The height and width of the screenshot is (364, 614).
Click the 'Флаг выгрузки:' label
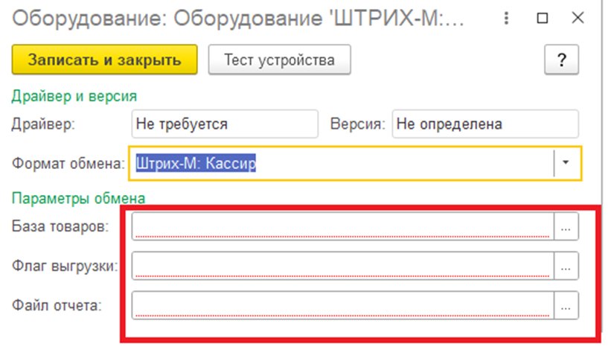(x=65, y=266)
